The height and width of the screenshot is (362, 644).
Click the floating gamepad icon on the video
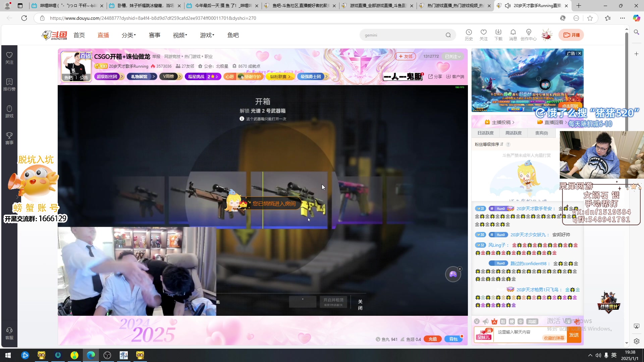pos(453,275)
